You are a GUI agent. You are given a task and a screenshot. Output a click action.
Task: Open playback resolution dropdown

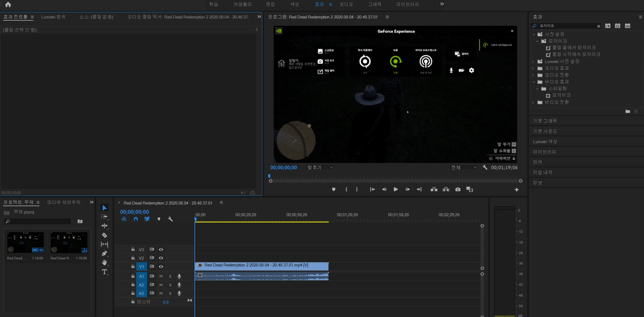pos(463,167)
